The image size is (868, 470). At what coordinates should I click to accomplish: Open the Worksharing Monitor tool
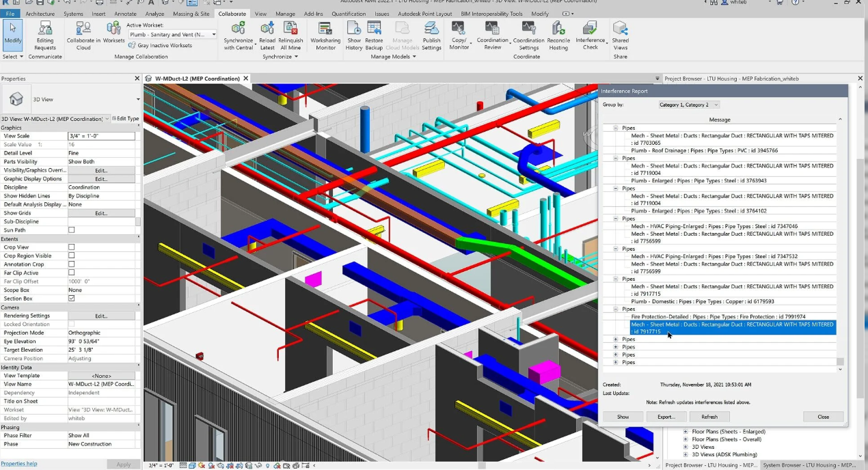tap(325, 29)
